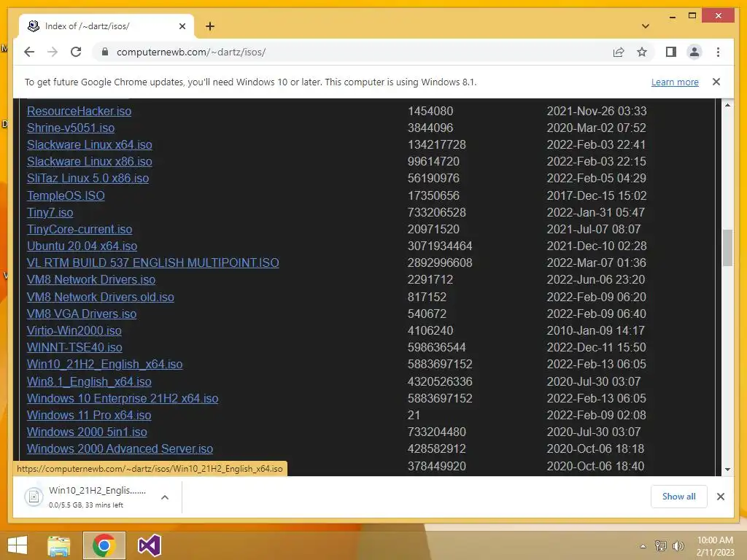Close the downloads bar
Image resolution: width=747 pixels, height=560 pixels.
click(x=720, y=497)
